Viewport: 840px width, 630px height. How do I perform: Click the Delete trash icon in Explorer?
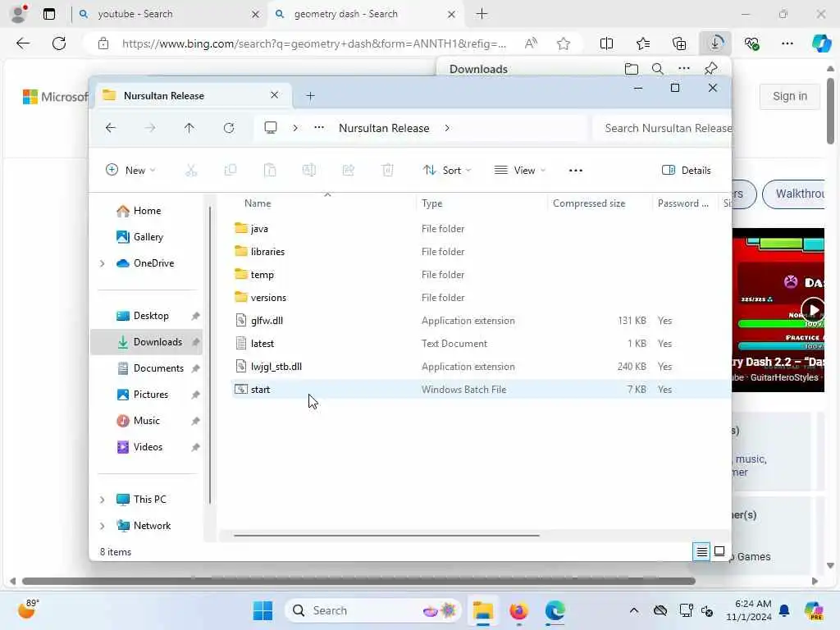(388, 171)
